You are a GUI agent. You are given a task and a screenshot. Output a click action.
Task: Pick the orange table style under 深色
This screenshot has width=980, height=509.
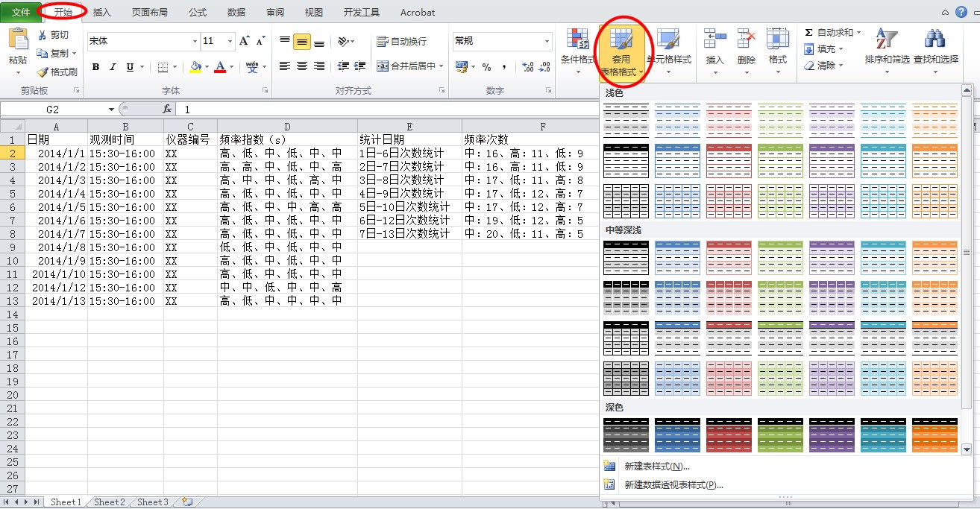935,435
